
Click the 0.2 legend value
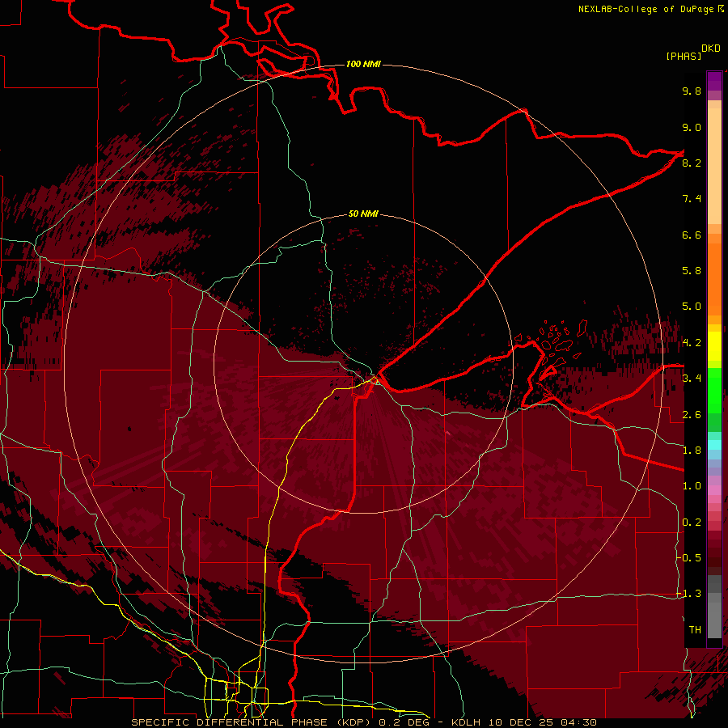(692, 523)
